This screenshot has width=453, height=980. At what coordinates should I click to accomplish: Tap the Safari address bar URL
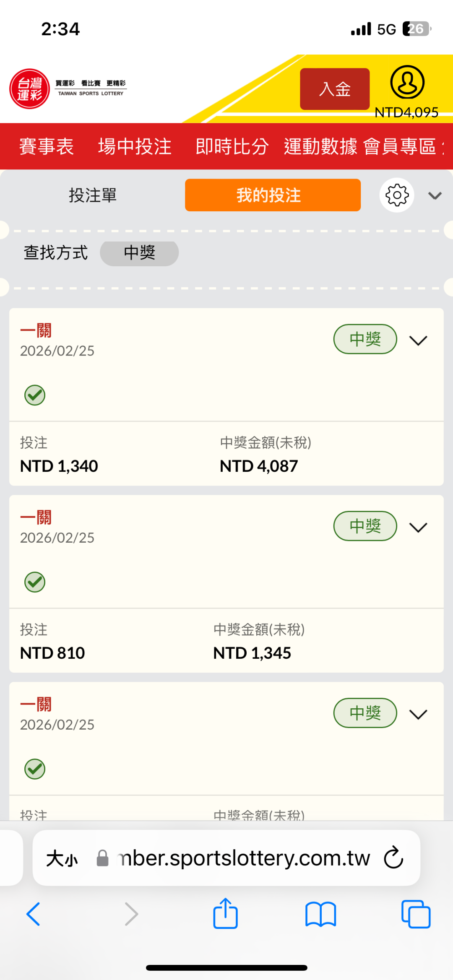tap(243, 858)
